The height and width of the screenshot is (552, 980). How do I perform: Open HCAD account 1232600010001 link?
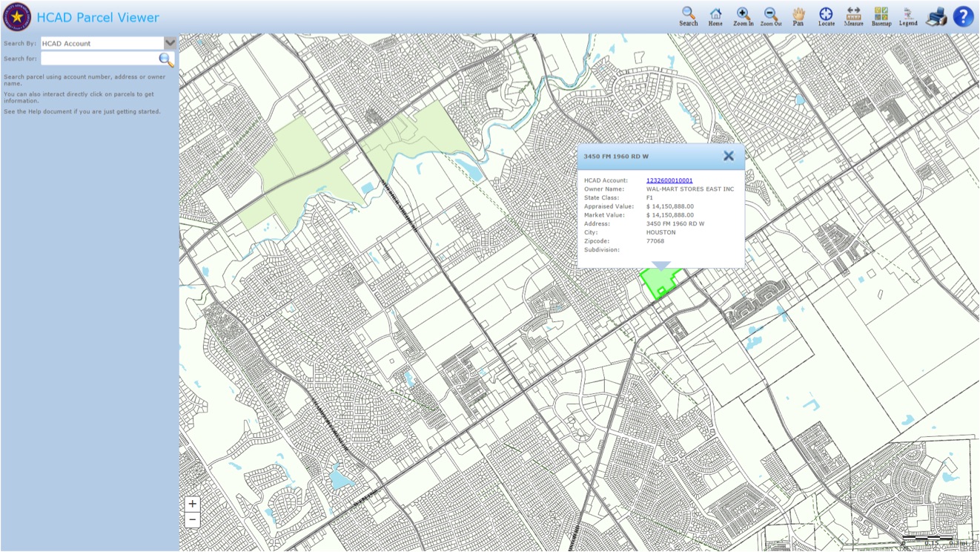click(669, 180)
